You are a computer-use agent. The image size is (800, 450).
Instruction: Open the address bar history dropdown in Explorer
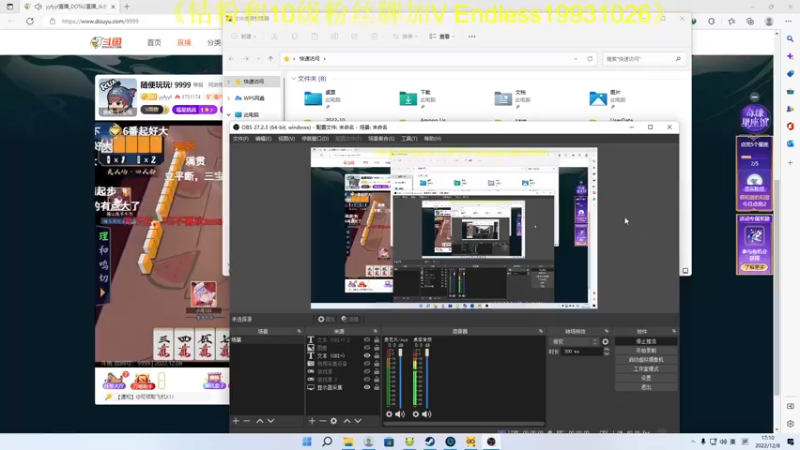click(x=576, y=59)
